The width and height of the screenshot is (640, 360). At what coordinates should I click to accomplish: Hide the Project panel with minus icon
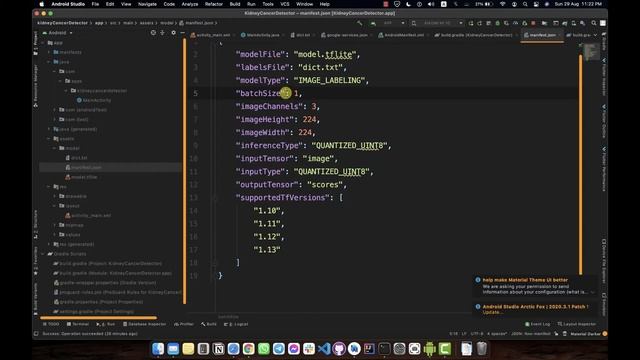182,33
